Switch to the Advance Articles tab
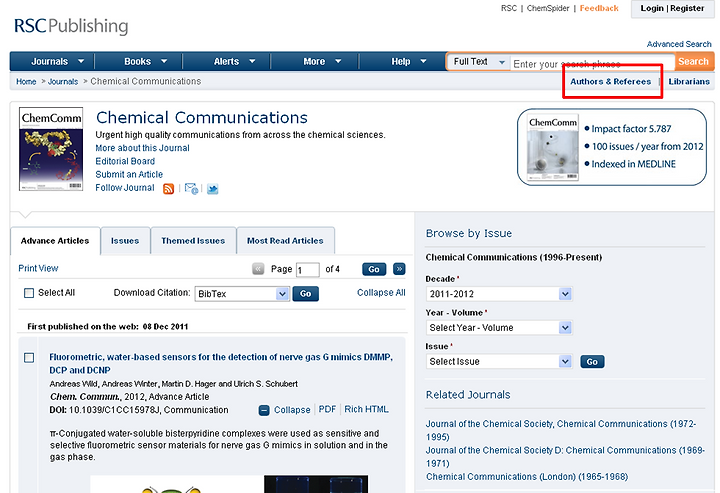Viewport: 720px width, 493px height. [55, 241]
